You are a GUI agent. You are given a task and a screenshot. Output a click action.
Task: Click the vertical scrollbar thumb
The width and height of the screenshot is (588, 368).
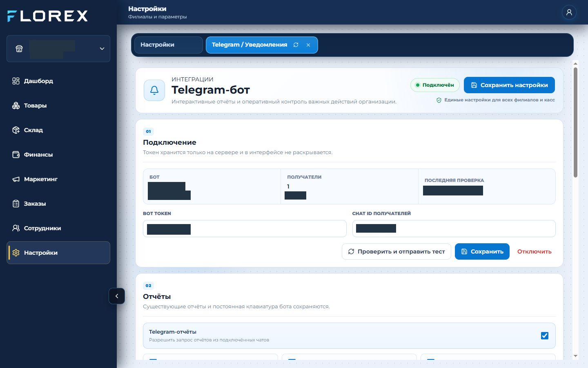(x=575, y=122)
